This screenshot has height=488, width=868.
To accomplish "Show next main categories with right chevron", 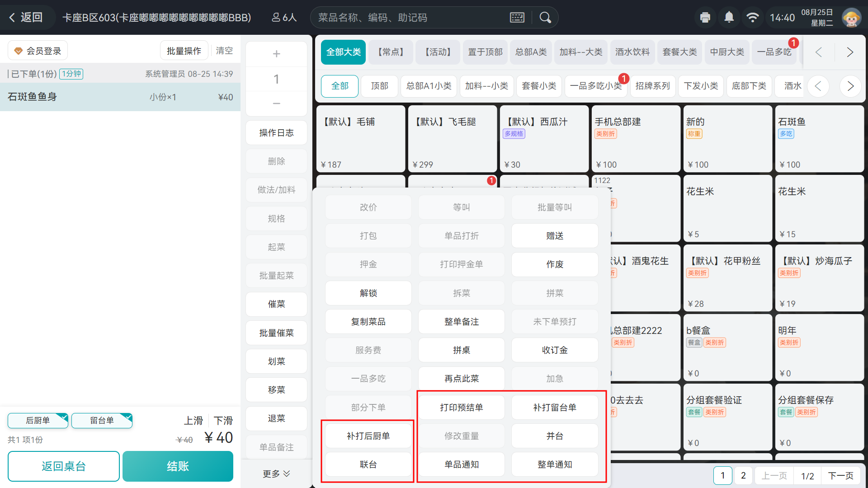I will [850, 52].
